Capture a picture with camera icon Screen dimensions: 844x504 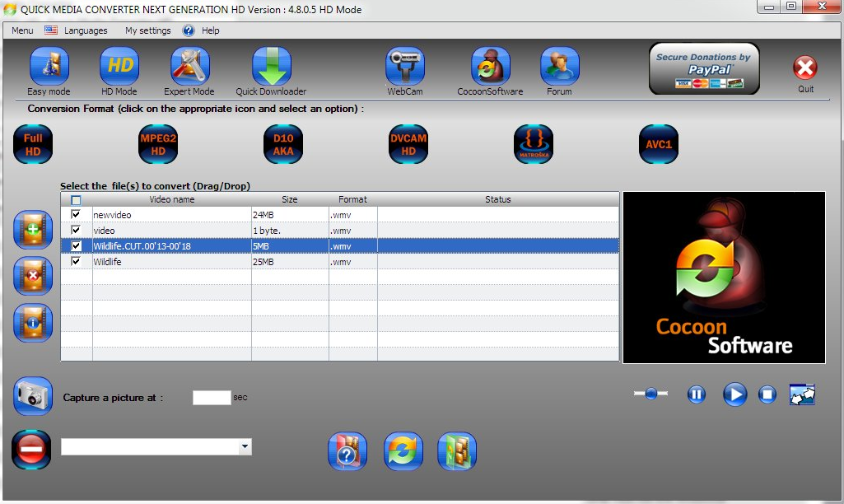click(33, 396)
